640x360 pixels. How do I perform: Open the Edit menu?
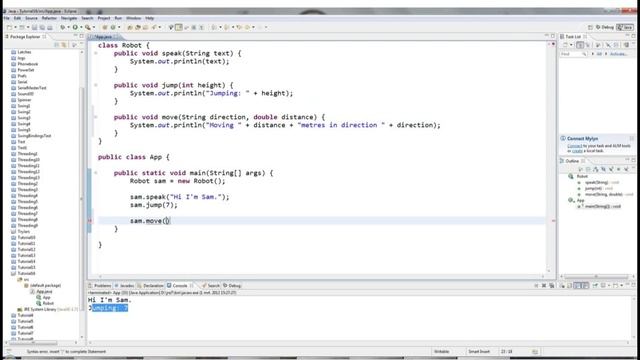(x=17, y=18)
